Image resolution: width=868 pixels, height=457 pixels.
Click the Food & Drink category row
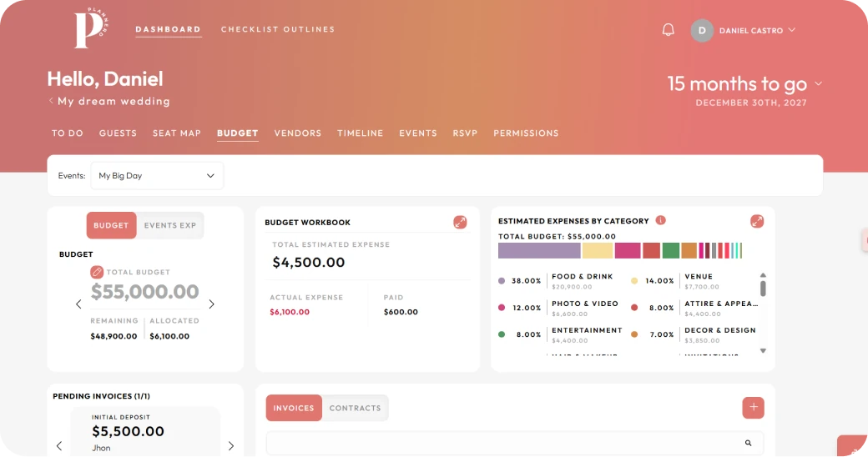point(559,281)
